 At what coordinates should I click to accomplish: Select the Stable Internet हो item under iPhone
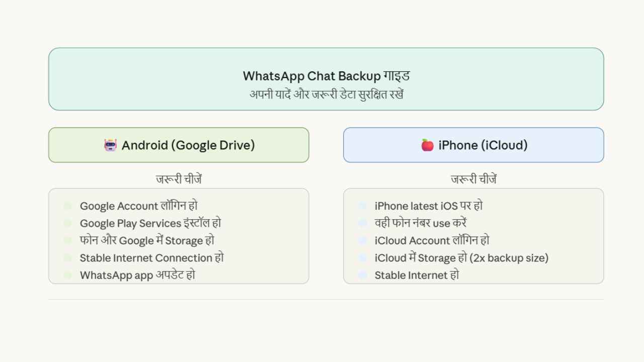tap(417, 275)
